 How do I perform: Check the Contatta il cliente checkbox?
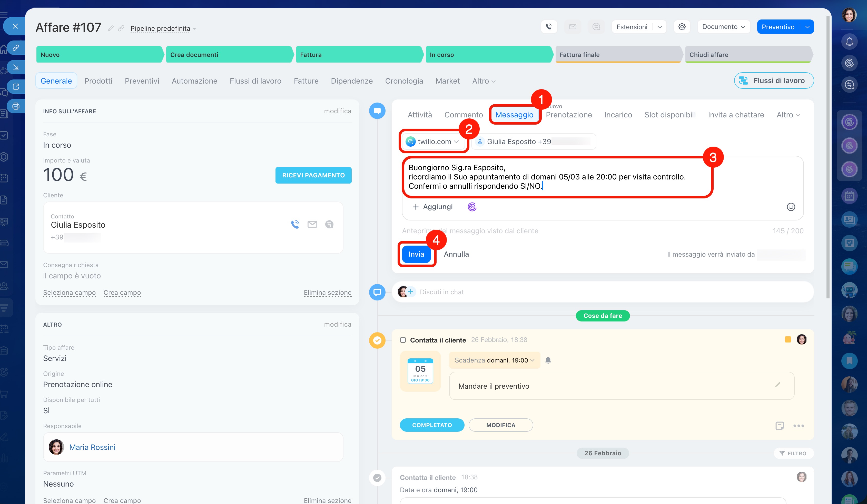(403, 340)
